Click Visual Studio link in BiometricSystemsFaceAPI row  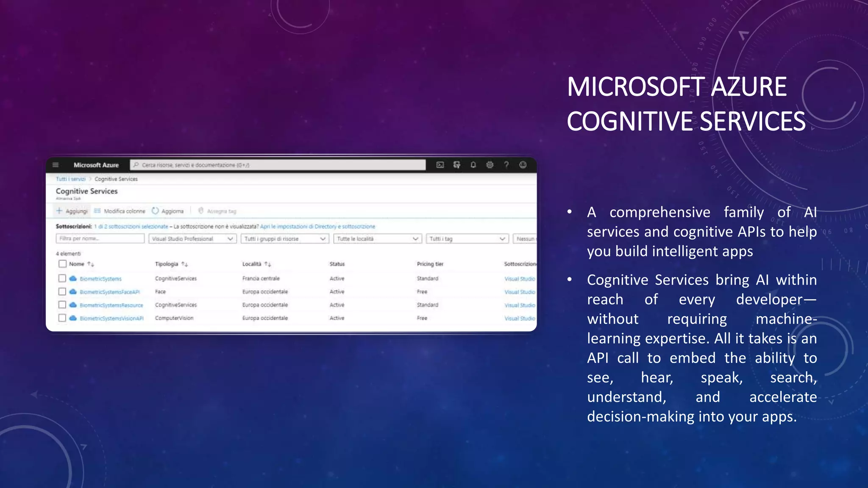tap(520, 292)
